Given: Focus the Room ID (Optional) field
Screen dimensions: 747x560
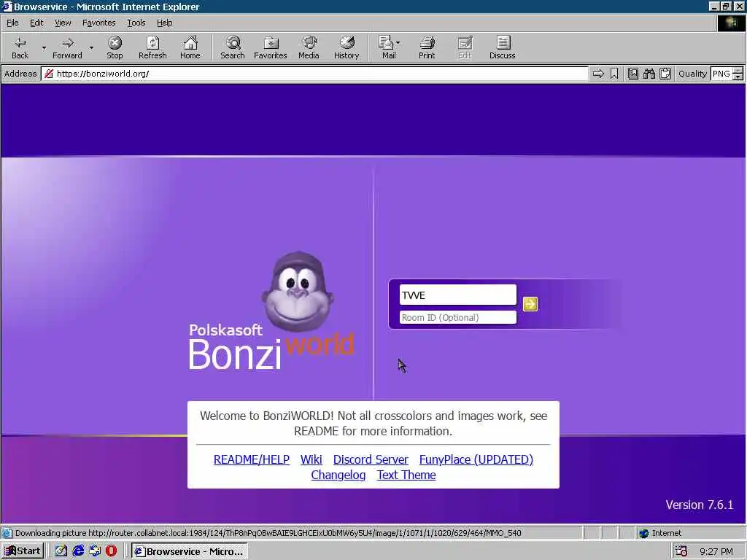Looking at the screenshot, I should click(x=458, y=317).
